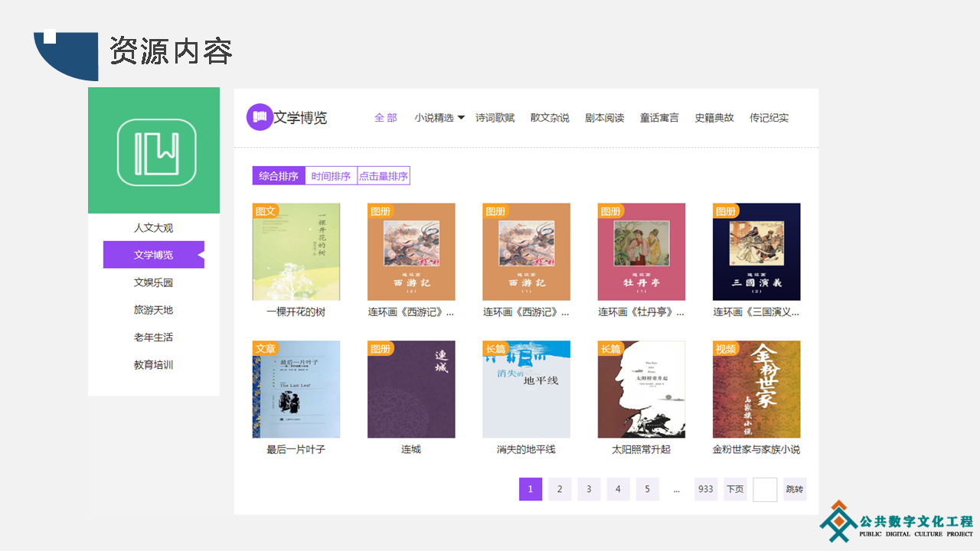The height and width of the screenshot is (551, 980).
Task: Click the 金粉世家与家族小说 title link
Action: [756, 450]
